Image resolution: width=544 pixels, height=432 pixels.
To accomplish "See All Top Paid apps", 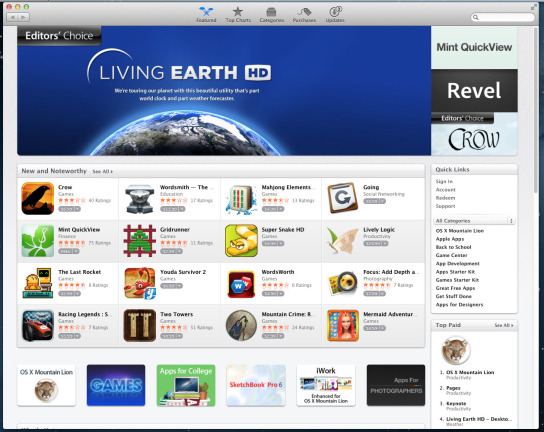I will tap(503, 325).
